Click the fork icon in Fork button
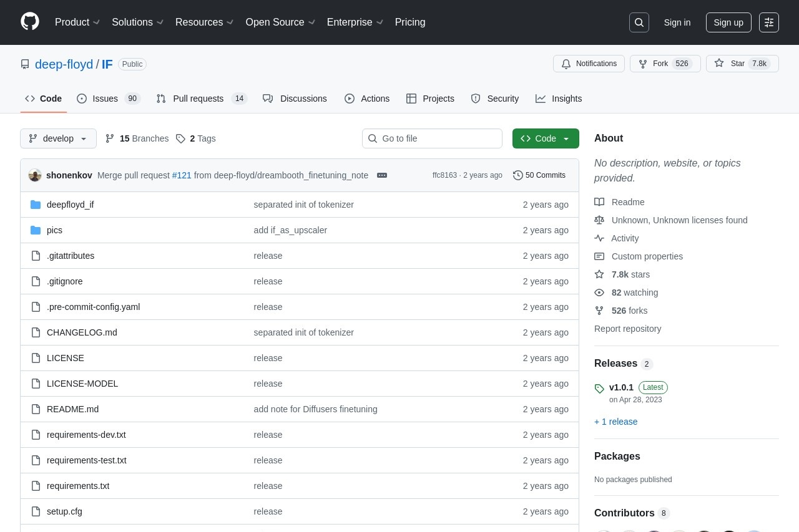Image resolution: width=799 pixels, height=532 pixels. tap(643, 64)
